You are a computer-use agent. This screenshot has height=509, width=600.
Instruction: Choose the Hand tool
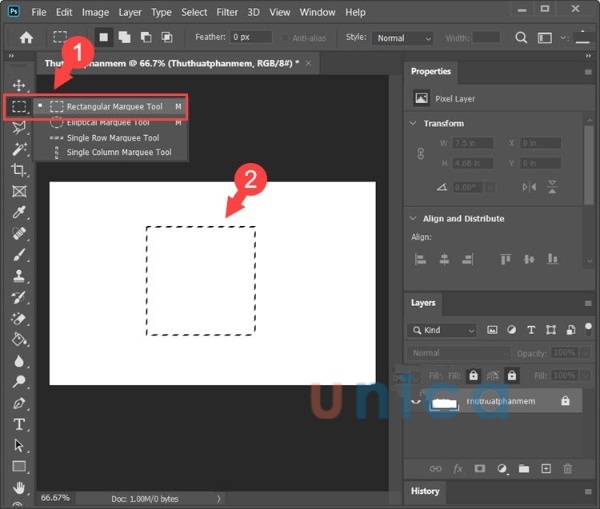19,487
